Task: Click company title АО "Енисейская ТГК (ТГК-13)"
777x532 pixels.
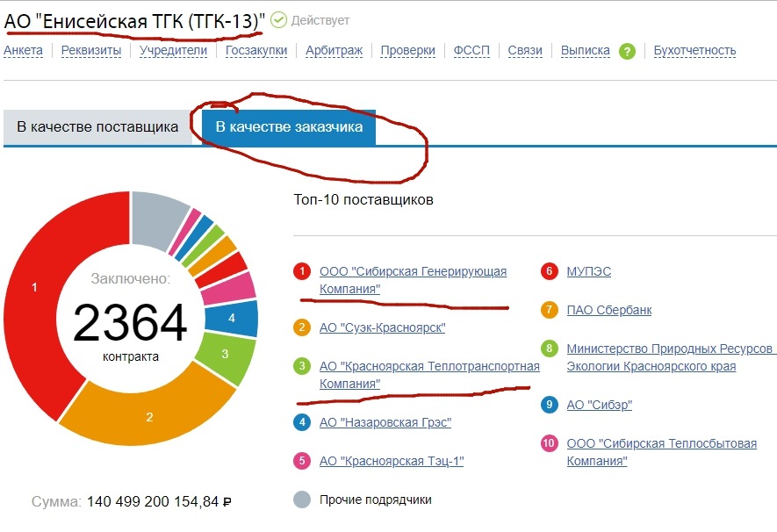Action: (x=134, y=21)
